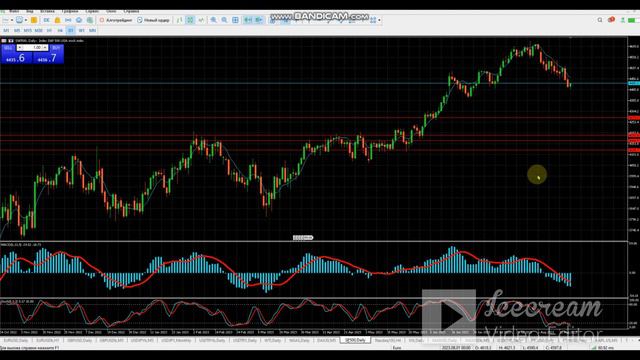Open the Вставка menu
This screenshot has height=360, width=640.
click(x=47, y=11)
